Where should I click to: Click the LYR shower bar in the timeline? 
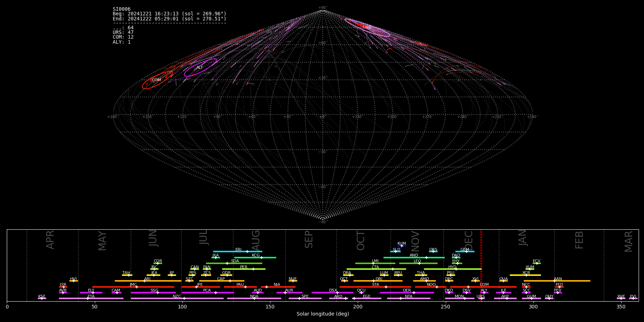tap(63, 287)
